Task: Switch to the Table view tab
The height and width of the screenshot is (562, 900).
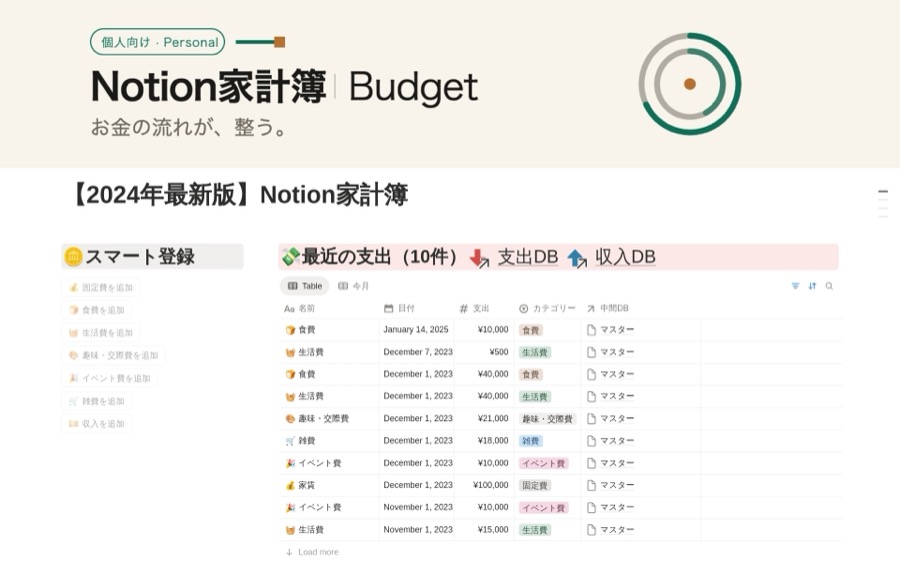Action: (305, 286)
